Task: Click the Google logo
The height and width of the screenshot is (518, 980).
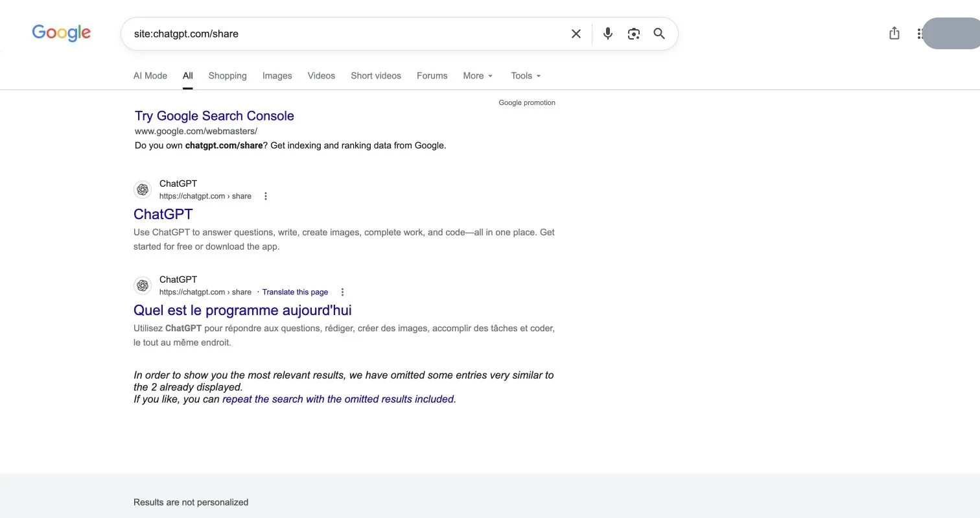Action: pos(62,32)
